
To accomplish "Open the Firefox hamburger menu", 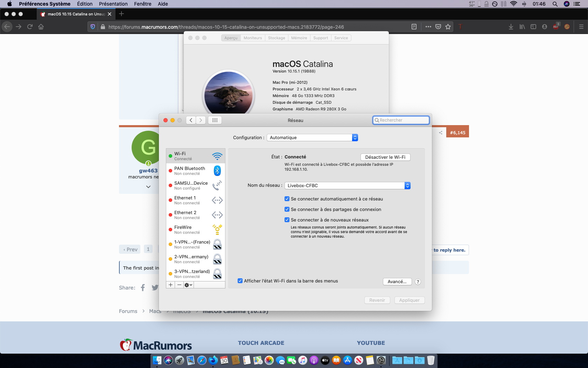I will click(x=581, y=27).
